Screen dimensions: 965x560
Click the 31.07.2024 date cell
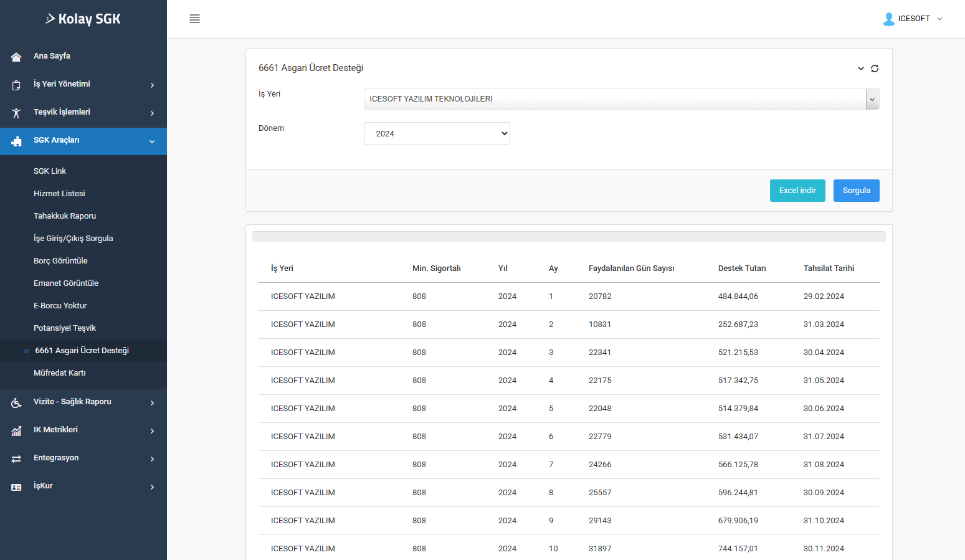(824, 437)
